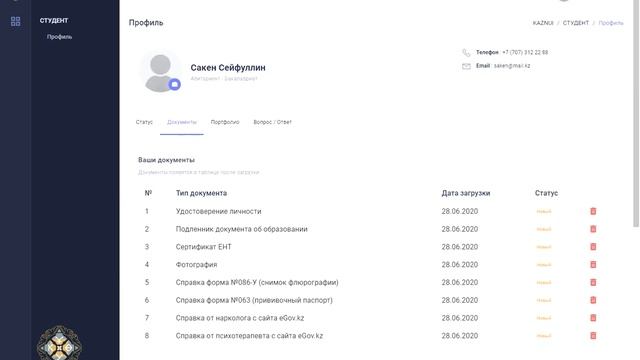
Task: Click row Справка форма №086-У (снимок флюрографии)
Action: (371, 282)
